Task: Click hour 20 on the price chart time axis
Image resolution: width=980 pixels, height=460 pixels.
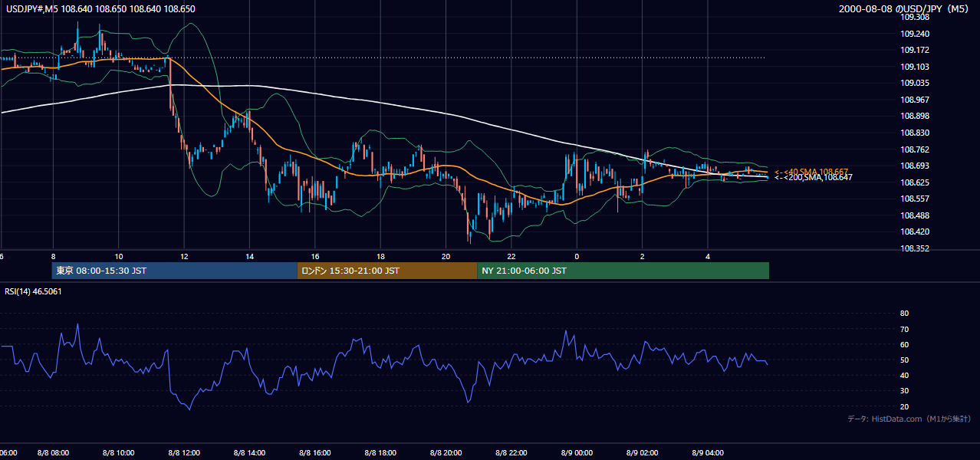Action: point(446,256)
